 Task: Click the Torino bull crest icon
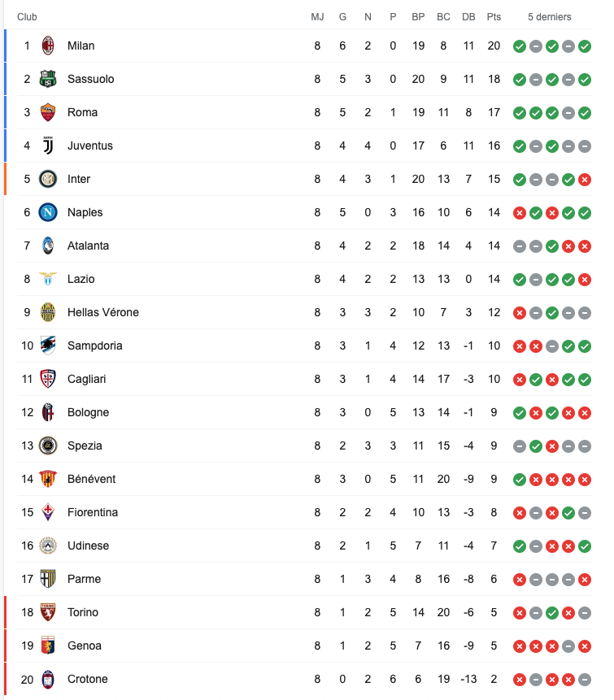[x=48, y=612]
